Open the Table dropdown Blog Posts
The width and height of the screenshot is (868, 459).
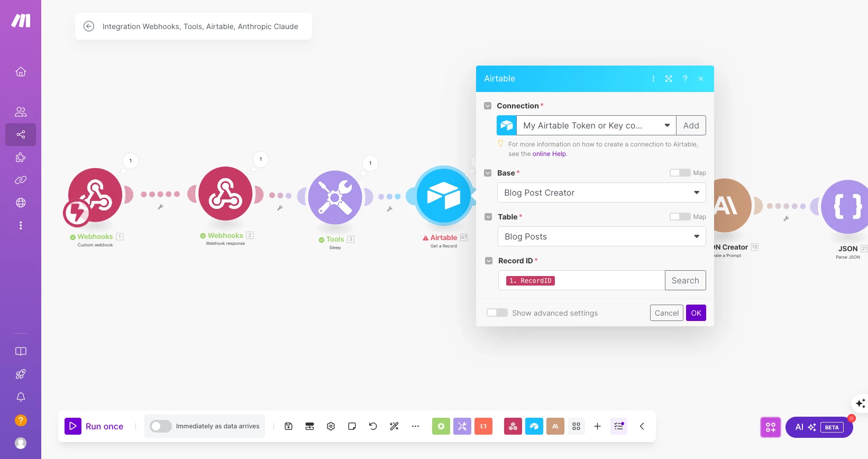tap(602, 236)
